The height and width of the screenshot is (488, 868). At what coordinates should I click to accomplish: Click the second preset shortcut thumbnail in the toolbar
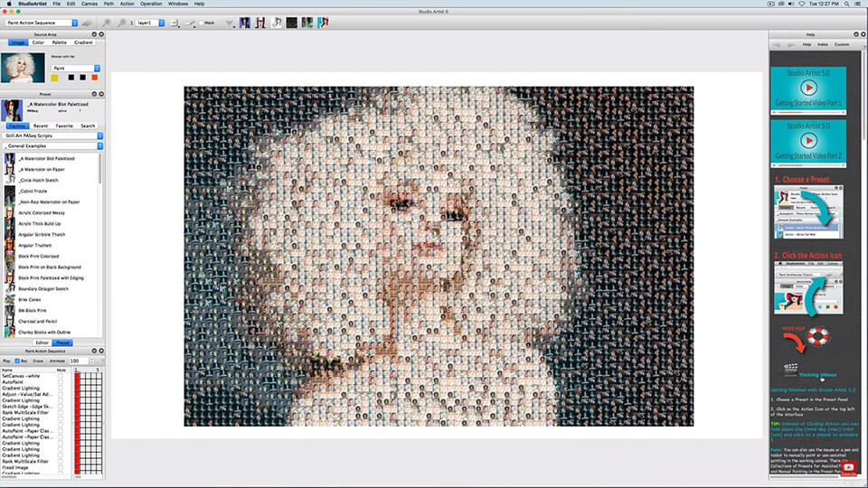coord(260,23)
